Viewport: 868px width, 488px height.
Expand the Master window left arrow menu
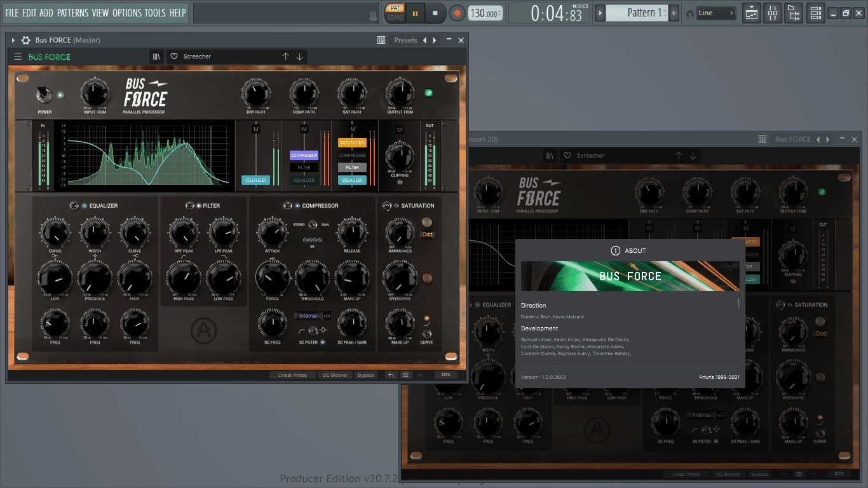[13, 40]
